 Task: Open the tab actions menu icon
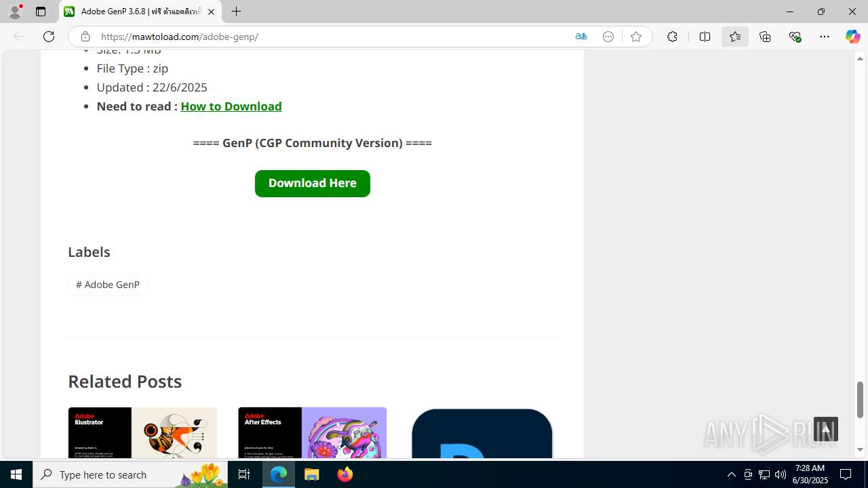(41, 12)
